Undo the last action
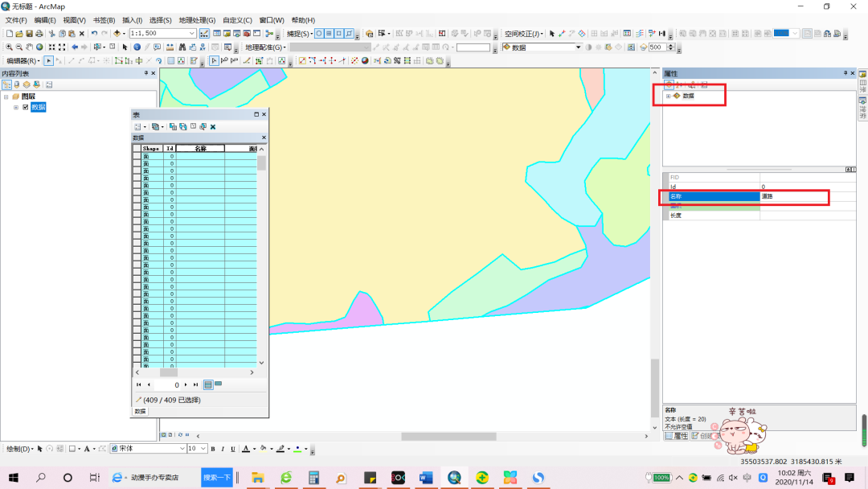 (95, 34)
